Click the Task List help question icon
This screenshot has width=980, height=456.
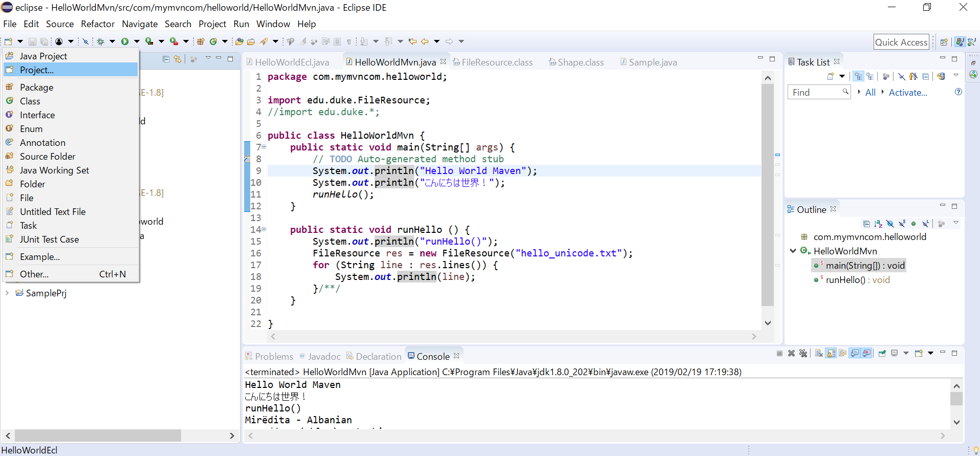(x=959, y=92)
